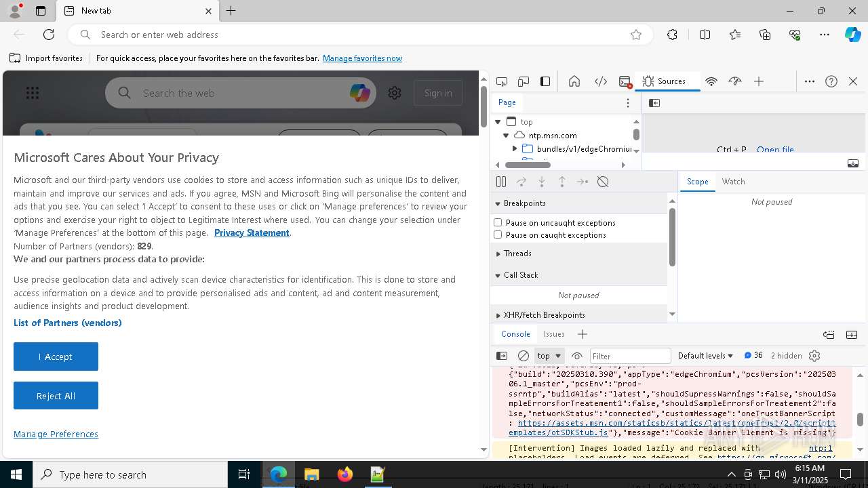The width and height of the screenshot is (868, 488).
Task: Switch to the Issues drawer tab
Action: tap(554, 334)
